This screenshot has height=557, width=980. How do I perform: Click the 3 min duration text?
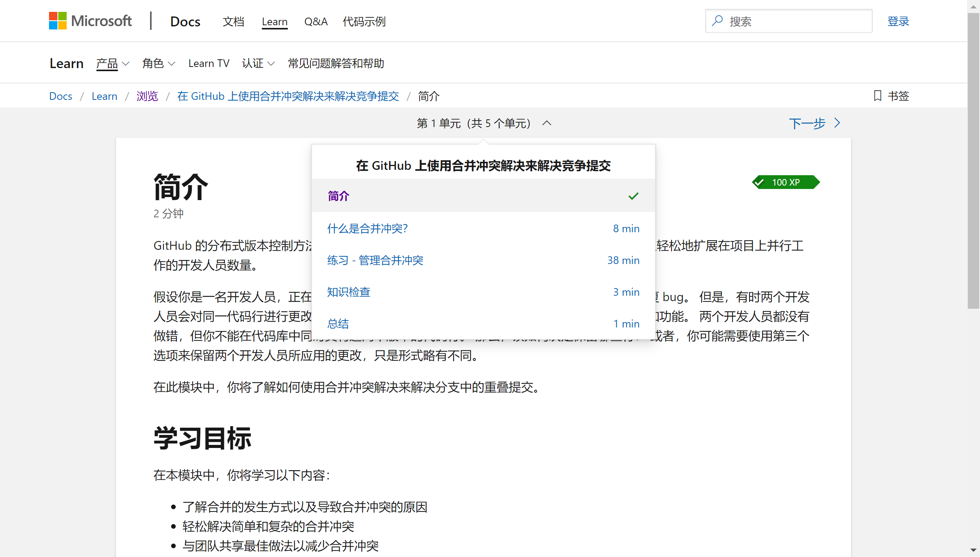click(626, 292)
